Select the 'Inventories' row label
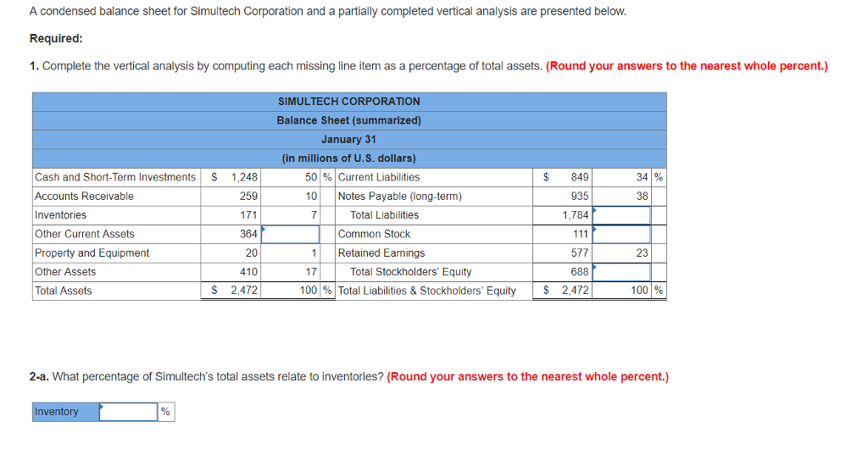The width and height of the screenshot is (868, 455). coord(61,214)
